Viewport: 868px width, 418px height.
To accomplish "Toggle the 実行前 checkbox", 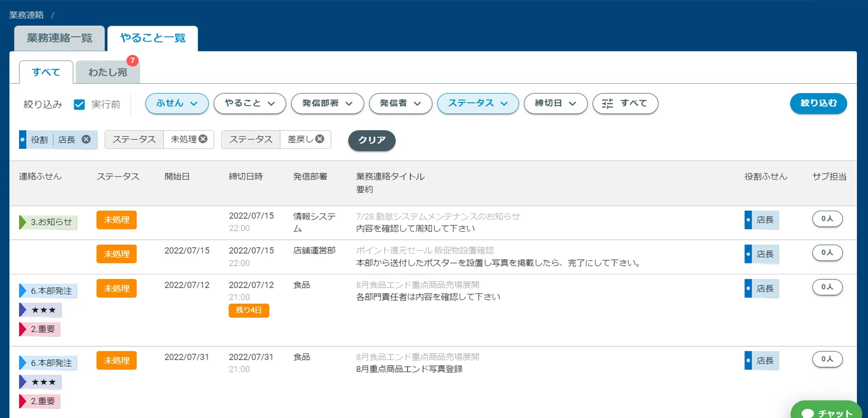I will point(79,104).
